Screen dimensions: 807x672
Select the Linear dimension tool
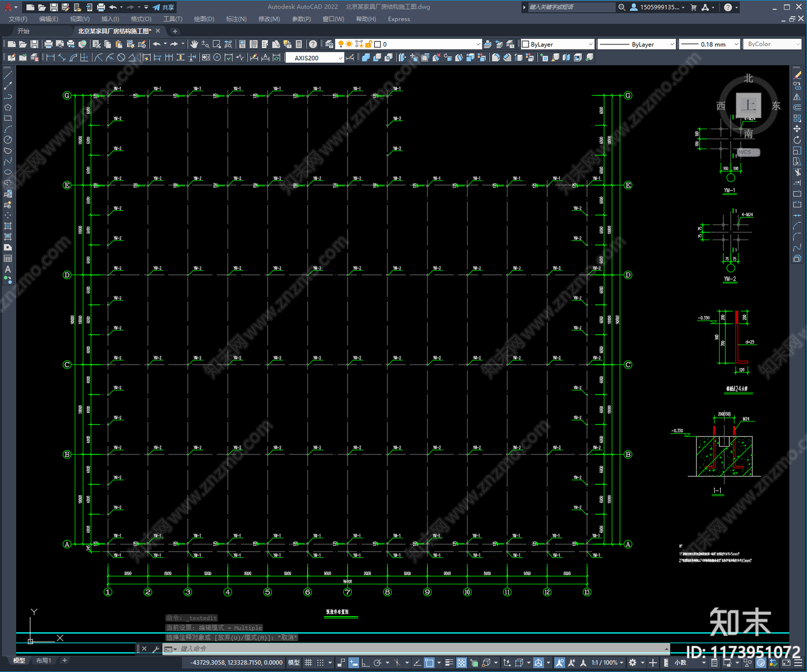(50, 57)
